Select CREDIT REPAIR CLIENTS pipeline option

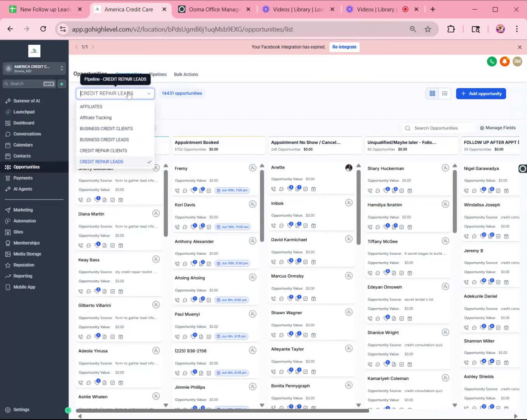115,151
